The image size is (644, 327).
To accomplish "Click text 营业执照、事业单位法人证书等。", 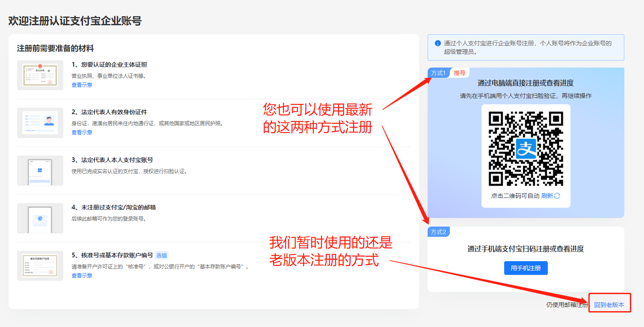I will (x=109, y=76).
